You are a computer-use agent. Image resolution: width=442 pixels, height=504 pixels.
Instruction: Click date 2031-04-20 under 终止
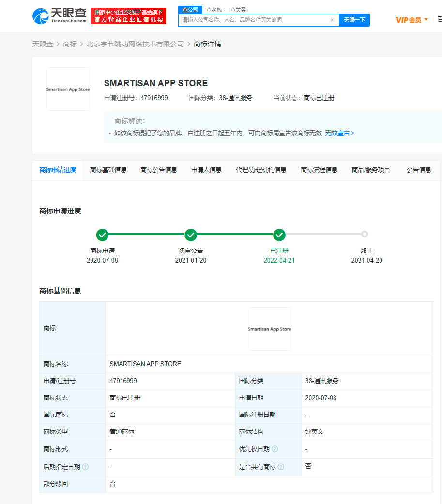pyautogui.click(x=367, y=260)
